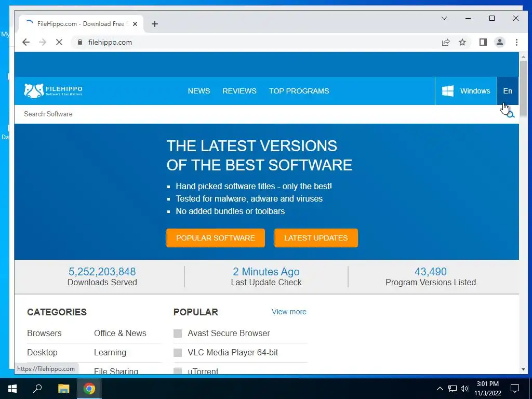The image size is (532, 399).
Task: Click the POPULAR heading
Action: click(195, 312)
